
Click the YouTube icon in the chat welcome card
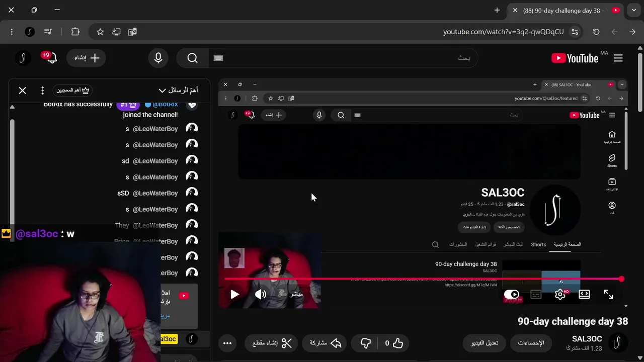[x=184, y=296]
